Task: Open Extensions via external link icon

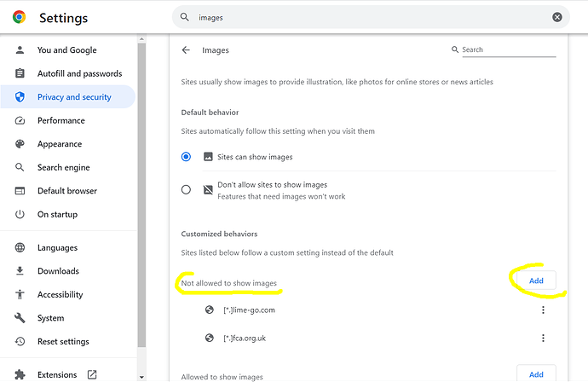Action: coord(92,374)
